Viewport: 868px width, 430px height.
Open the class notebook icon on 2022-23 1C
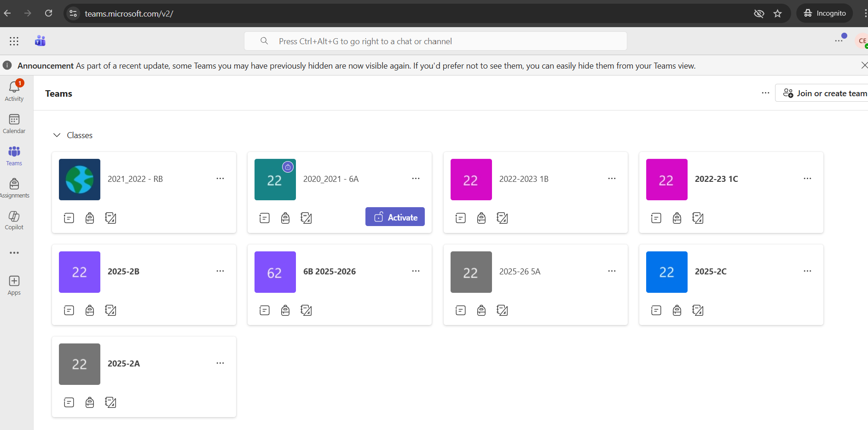point(698,218)
